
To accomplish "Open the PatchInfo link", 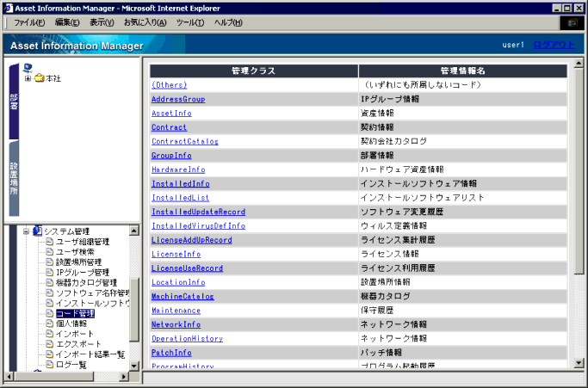I will (171, 353).
